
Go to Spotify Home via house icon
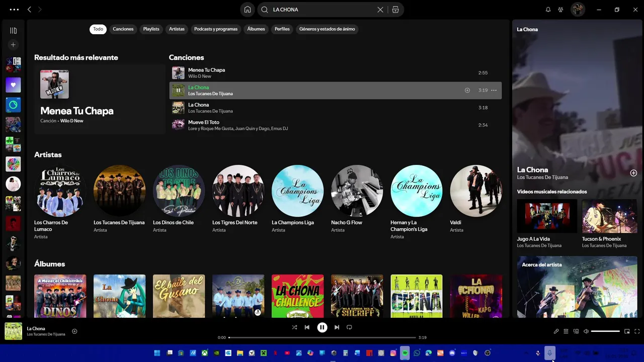tap(248, 10)
